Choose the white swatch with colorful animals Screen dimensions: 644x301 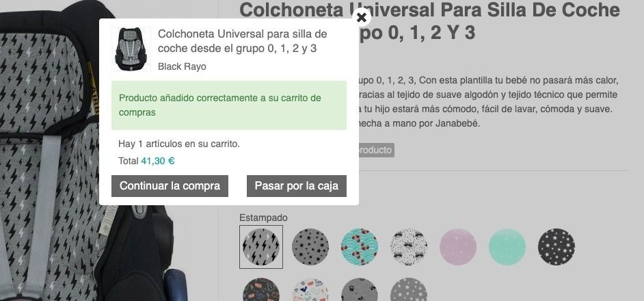310,290
